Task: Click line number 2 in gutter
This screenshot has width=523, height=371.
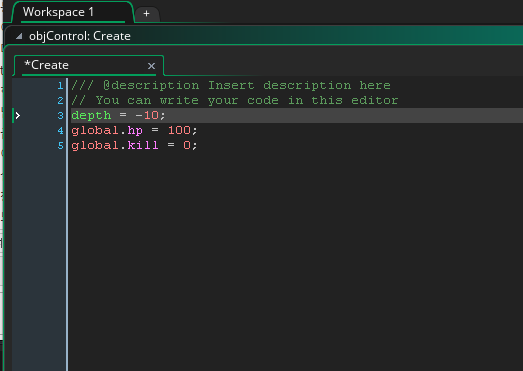Action: click(60, 100)
